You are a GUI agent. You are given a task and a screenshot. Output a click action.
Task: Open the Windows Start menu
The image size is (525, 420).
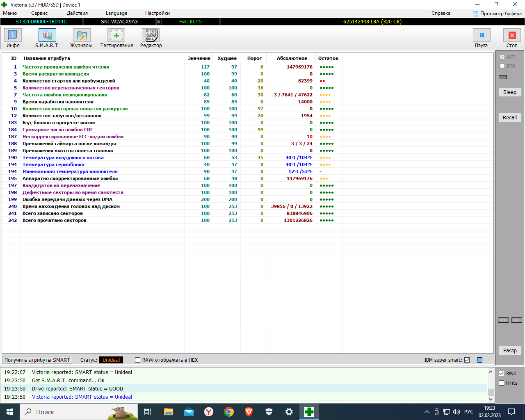(x=10, y=412)
